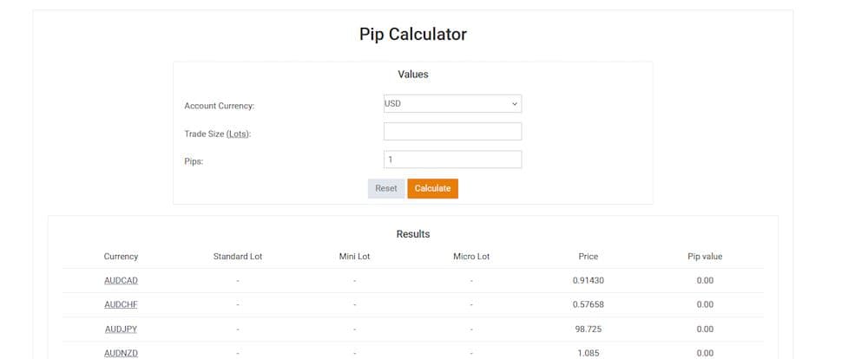This screenshot has width=868, height=359.
Task: Select the AUDCAD price cell 0.91430
Action: 588,280
